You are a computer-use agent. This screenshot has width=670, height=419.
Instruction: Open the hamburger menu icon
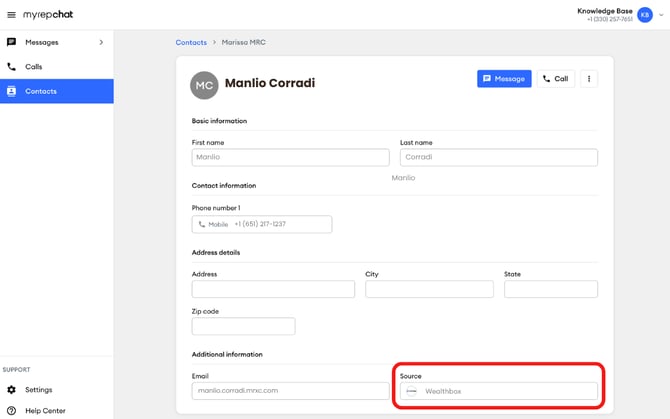12,15
